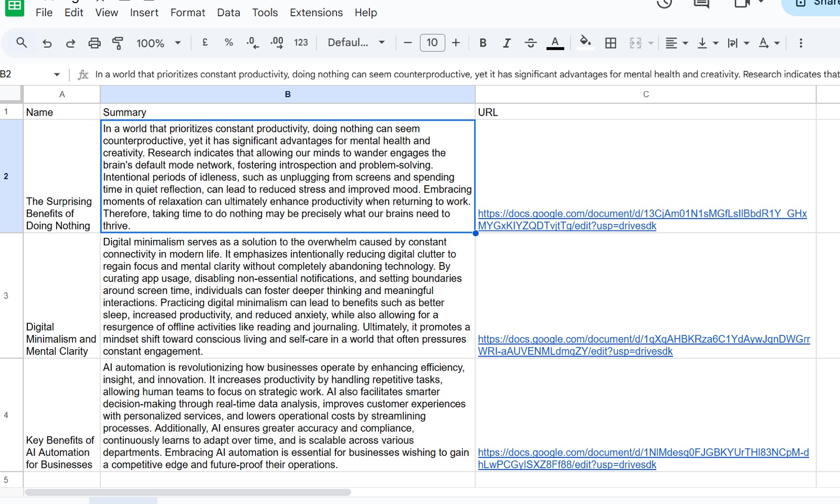
Task: Open the Format menu
Action: coord(188,13)
